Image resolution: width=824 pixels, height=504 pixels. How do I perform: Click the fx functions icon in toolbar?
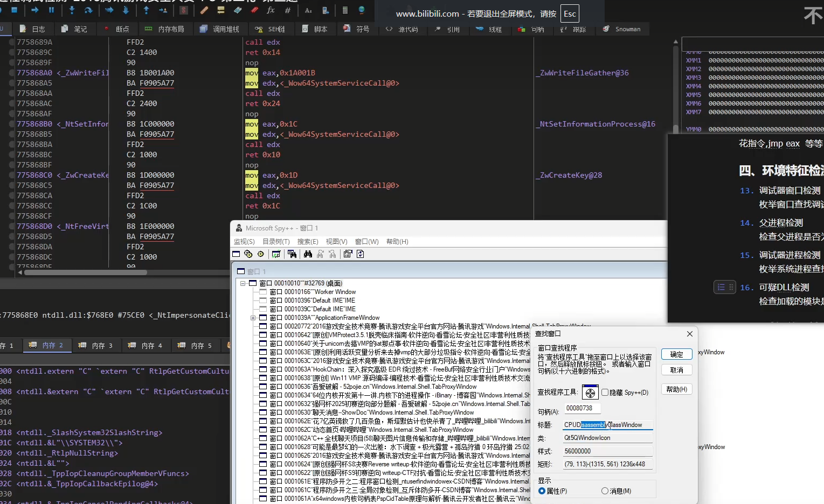[x=271, y=10]
